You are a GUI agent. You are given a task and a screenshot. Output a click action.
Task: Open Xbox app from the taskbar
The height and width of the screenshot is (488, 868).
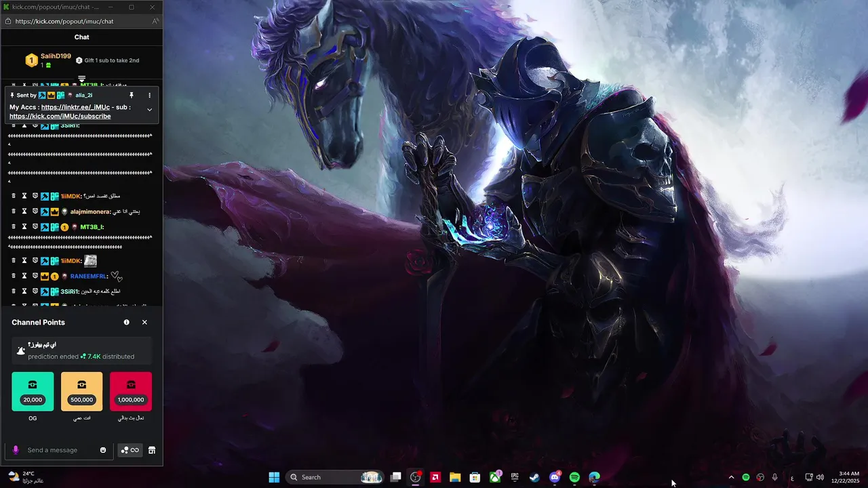pos(495,477)
